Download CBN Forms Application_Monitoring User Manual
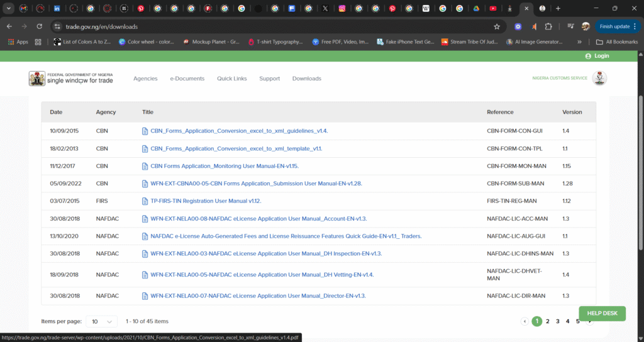Screen dimensions: 644x342 pos(224,166)
